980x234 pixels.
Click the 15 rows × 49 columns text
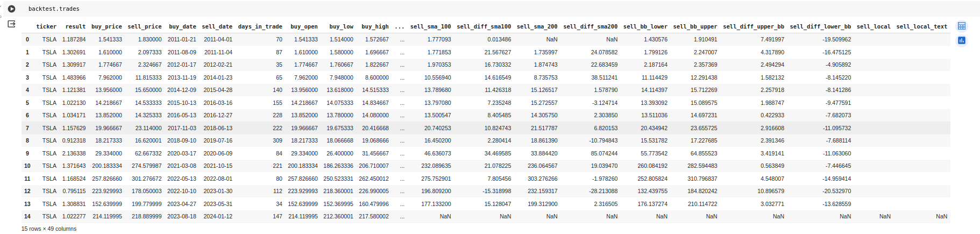point(49,229)
